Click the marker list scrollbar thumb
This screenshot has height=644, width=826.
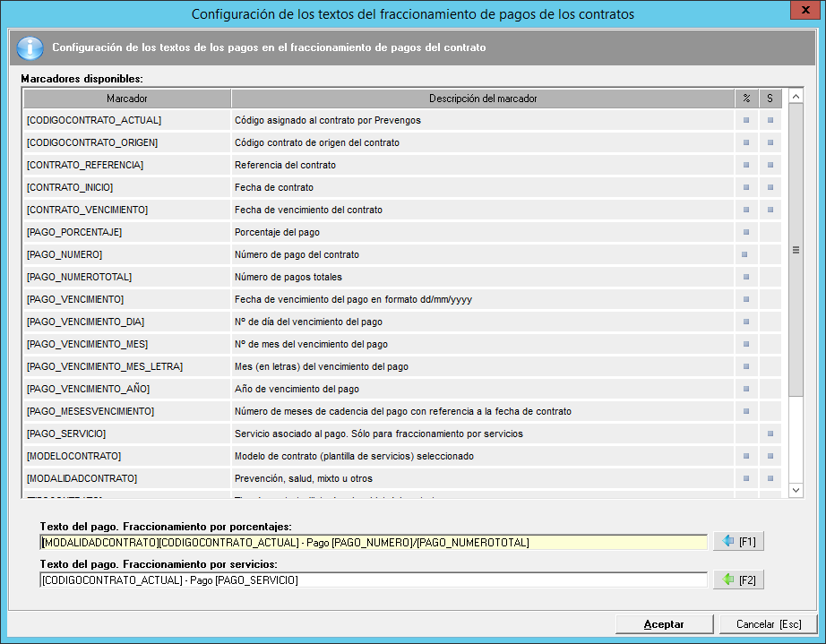point(796,251)
